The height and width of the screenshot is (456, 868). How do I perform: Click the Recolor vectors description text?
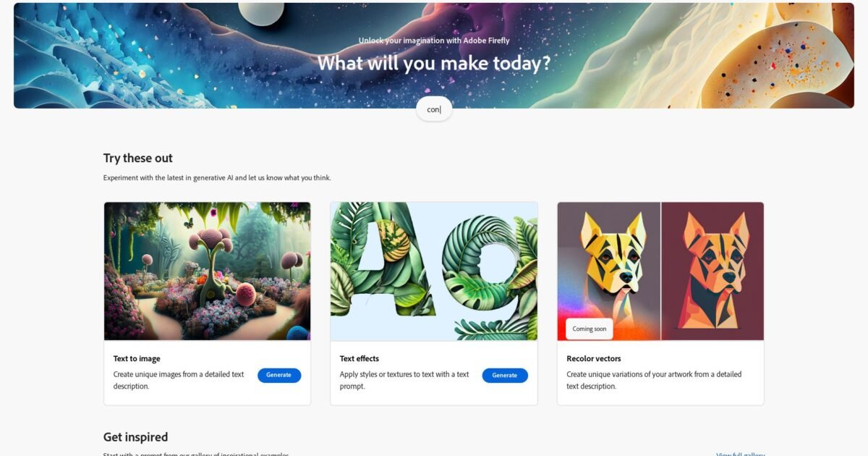[x=654, y=380]
